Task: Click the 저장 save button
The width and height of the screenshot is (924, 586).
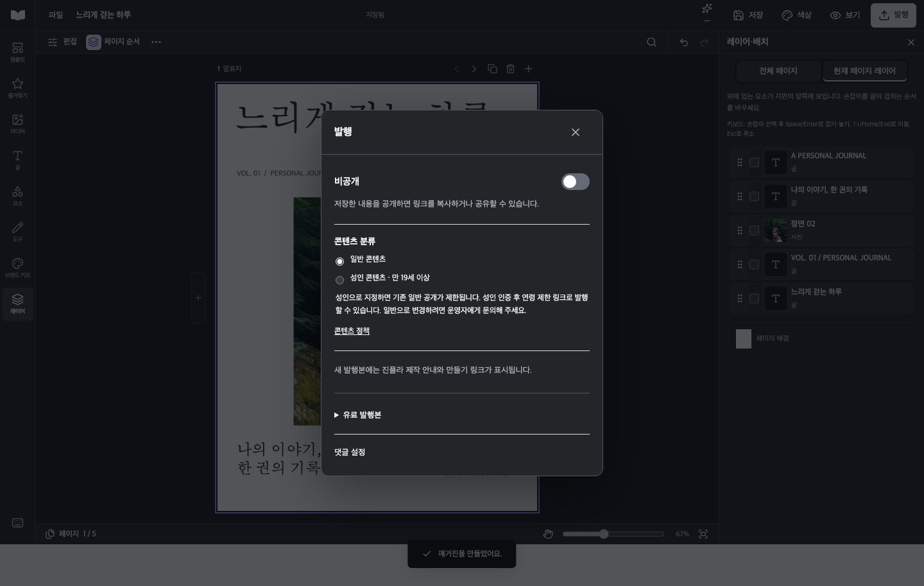Action: (748, 15)
